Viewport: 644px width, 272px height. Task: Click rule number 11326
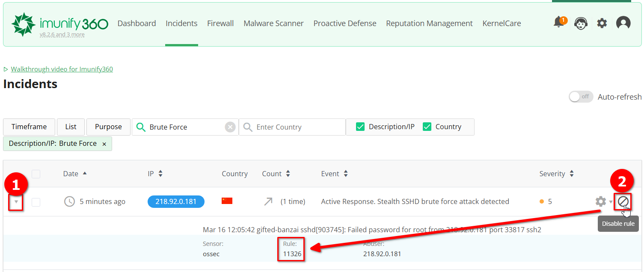[x=292, y=254]
